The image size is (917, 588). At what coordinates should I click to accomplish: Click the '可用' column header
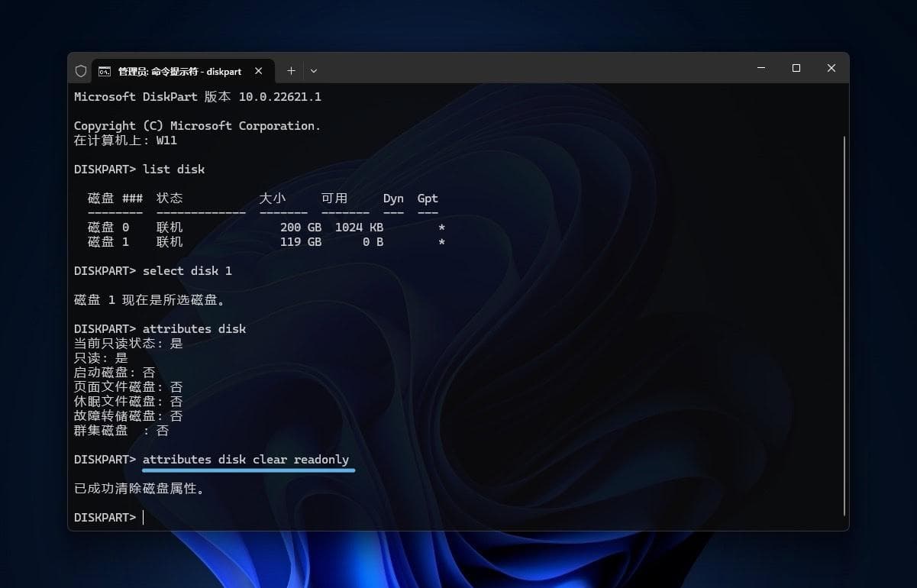coord(334,199)
